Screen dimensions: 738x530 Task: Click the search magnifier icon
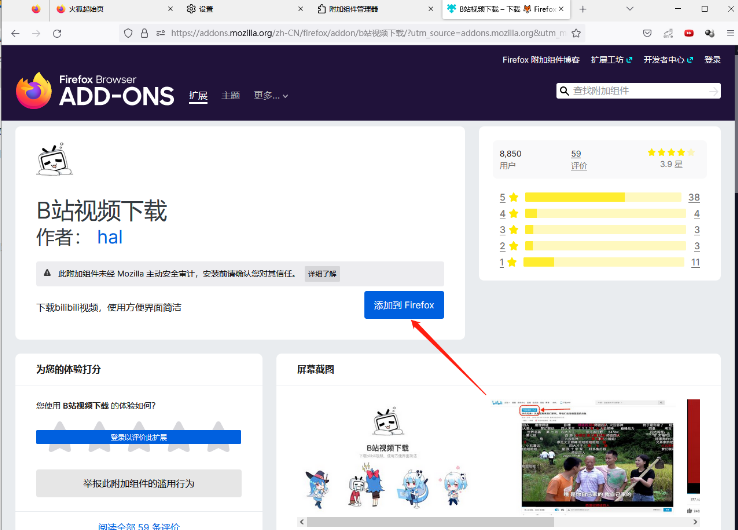click(x=564, y=91)
